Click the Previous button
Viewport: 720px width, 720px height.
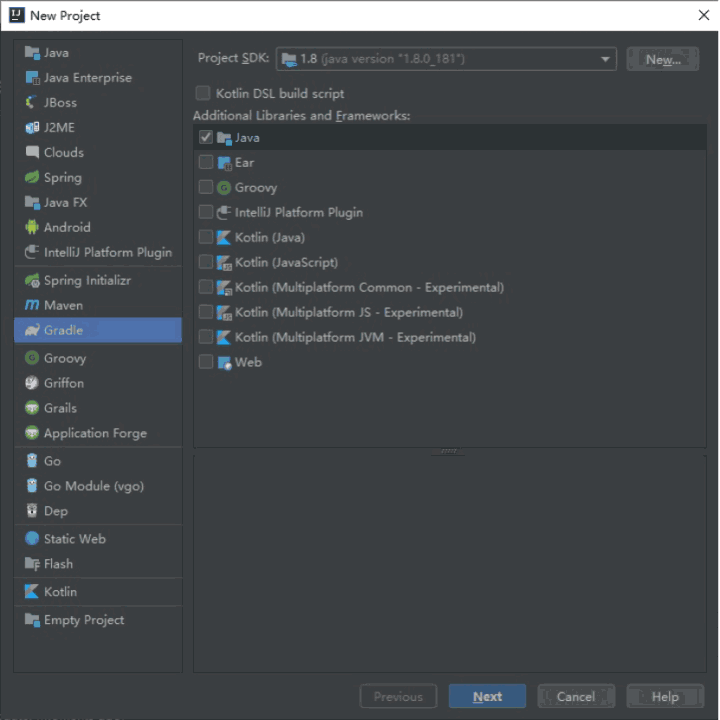coord(398,696)
